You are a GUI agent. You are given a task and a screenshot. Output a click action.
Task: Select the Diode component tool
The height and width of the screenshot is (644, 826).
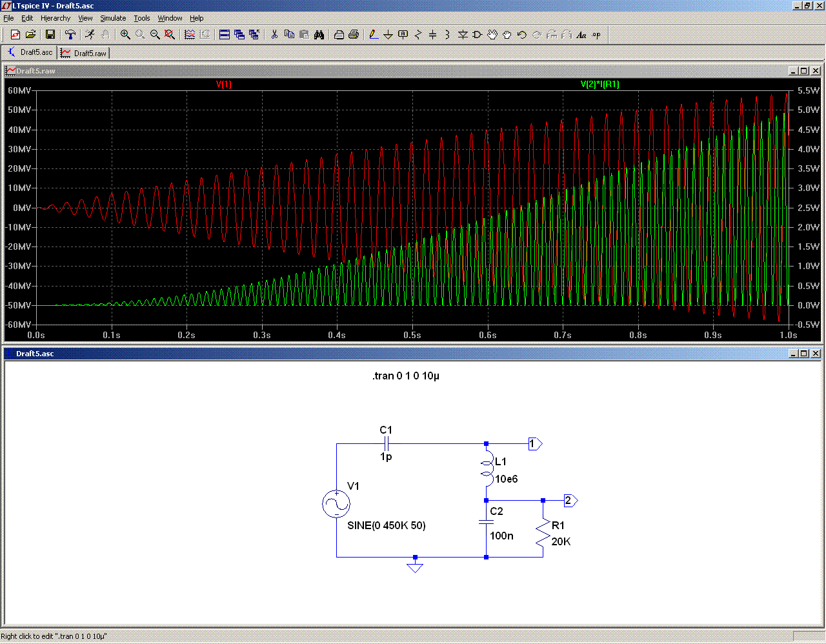(x=462, y=35)
